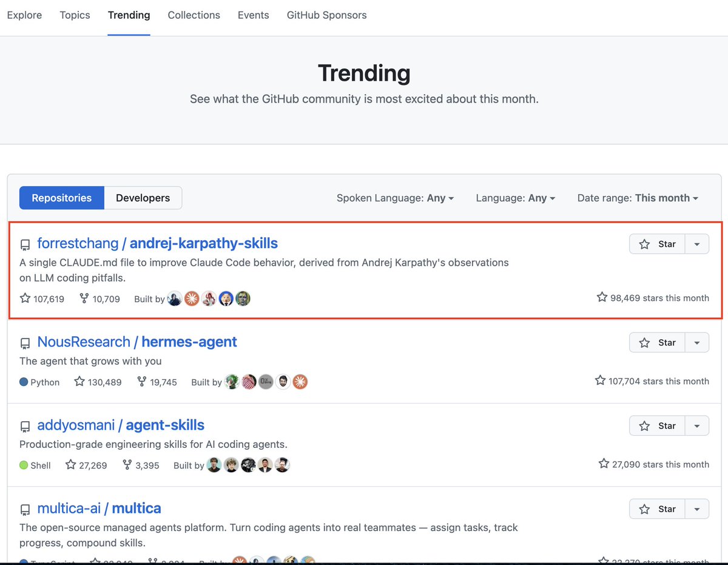Switch to the Developers trending list
This screenshot has width=728, height=565.
(143, 198)
